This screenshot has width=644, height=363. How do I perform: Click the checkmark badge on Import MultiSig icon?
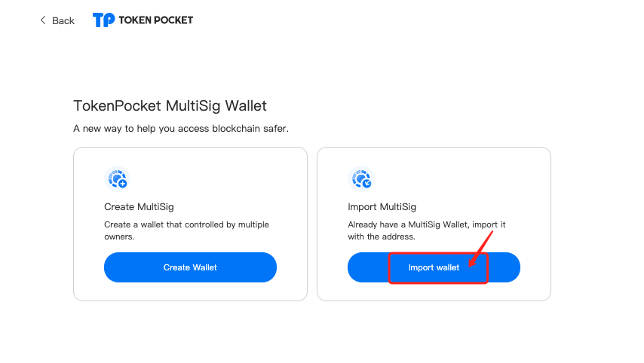tap(366, 183)
